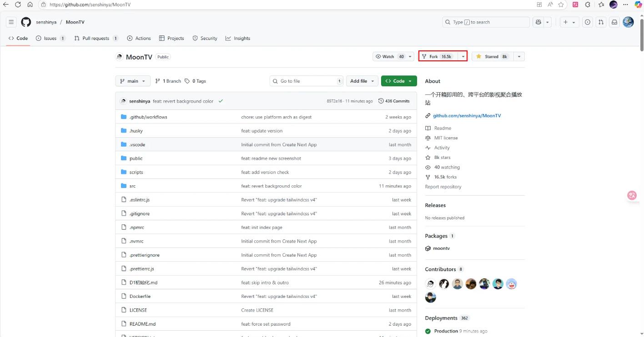The width and height of the screenshot is (644, 337).
Task: Expand the Fork options arrow
Action: point(463,56)
